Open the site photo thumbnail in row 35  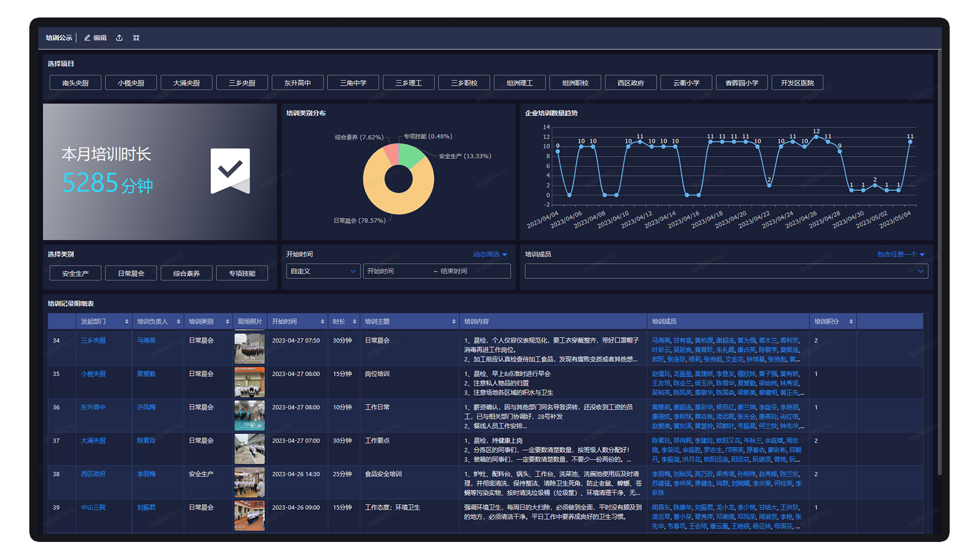coord(249,382)
